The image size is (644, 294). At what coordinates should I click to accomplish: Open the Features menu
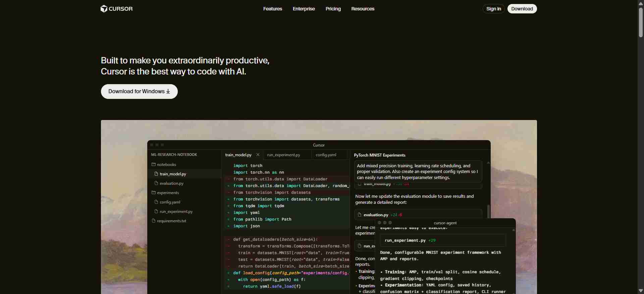tap(272, 9)
